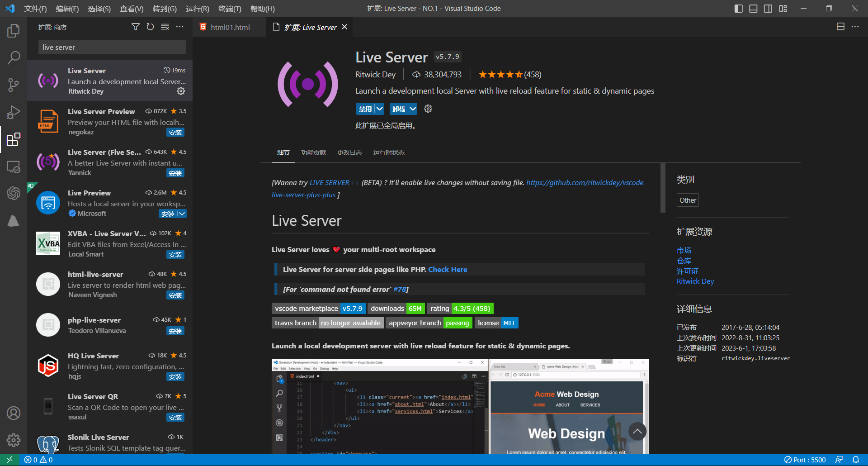Expand Live Preview install dropdown arrow
This screenshot has width=868, height=466.
(182, 214)
